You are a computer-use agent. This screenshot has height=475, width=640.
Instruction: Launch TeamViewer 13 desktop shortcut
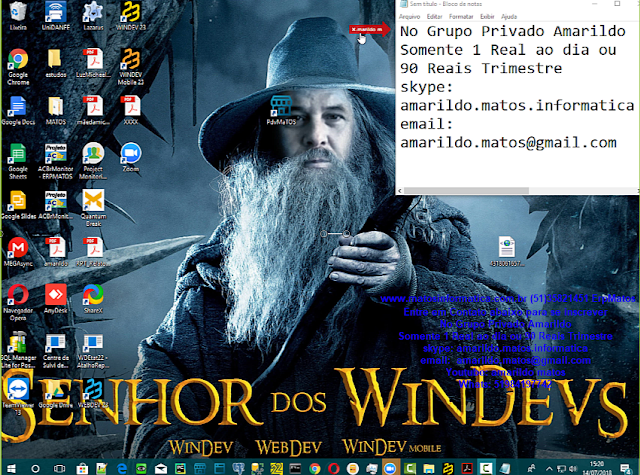coord(18,397)
